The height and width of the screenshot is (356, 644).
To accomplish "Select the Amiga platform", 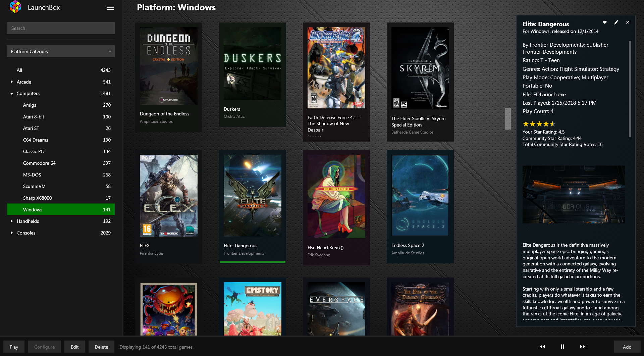I will [61, 105].
